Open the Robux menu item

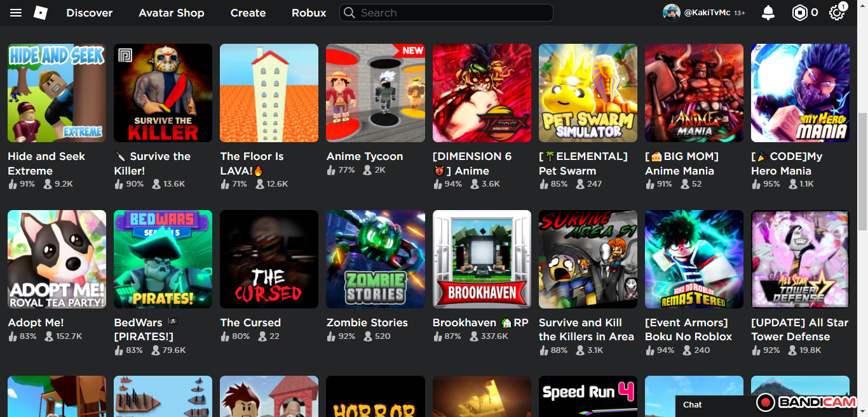[x=309, y=13]
